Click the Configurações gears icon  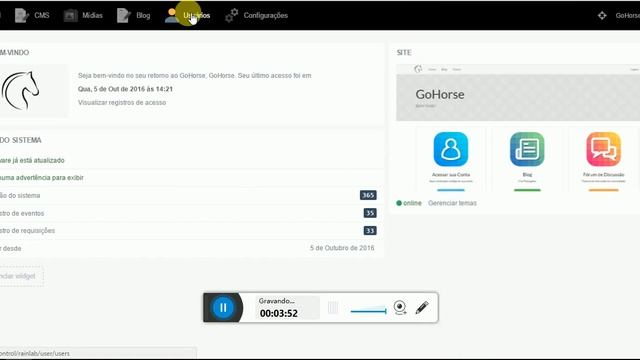tap(231, 16)
